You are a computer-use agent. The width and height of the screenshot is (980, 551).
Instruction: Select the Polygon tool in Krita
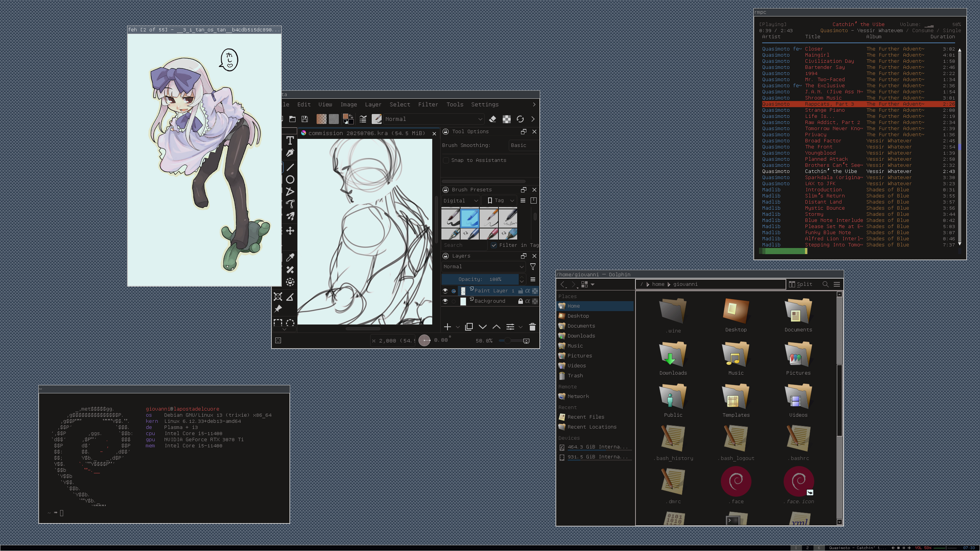(x=290, y=192)
